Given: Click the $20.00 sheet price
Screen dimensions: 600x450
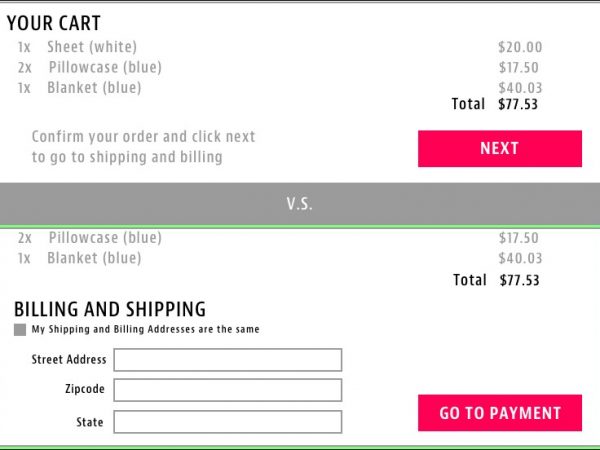Looking at the screenshot, I should click(520, 47).
